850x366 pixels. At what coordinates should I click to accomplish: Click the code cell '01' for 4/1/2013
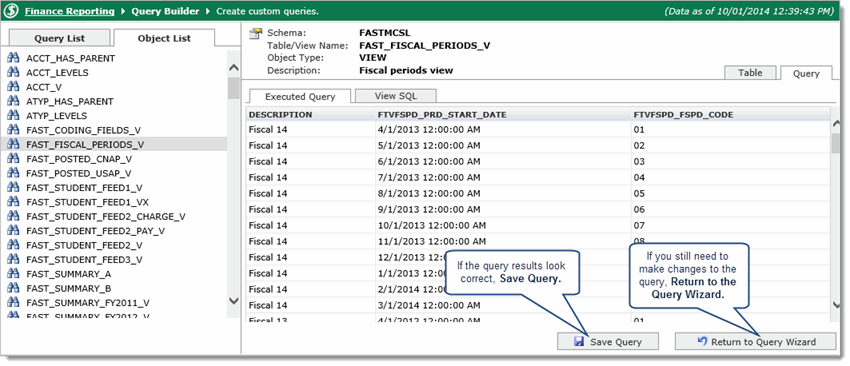(x=730, y=130)
